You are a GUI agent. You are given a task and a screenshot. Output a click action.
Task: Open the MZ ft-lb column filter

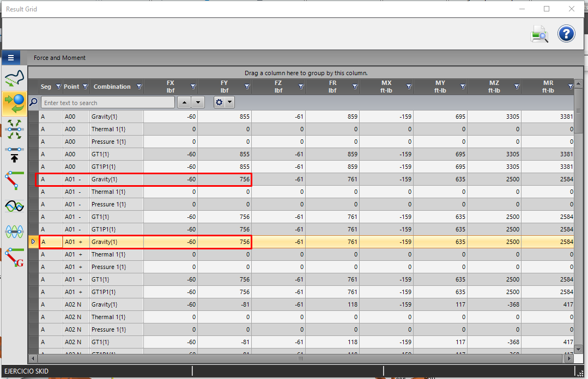point(517,87)
